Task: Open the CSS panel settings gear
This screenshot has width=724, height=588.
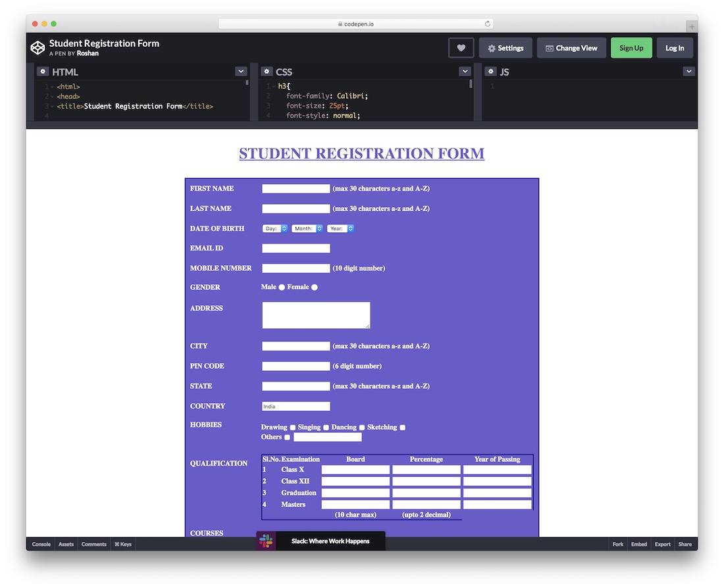Action: (x=267, y=71)
